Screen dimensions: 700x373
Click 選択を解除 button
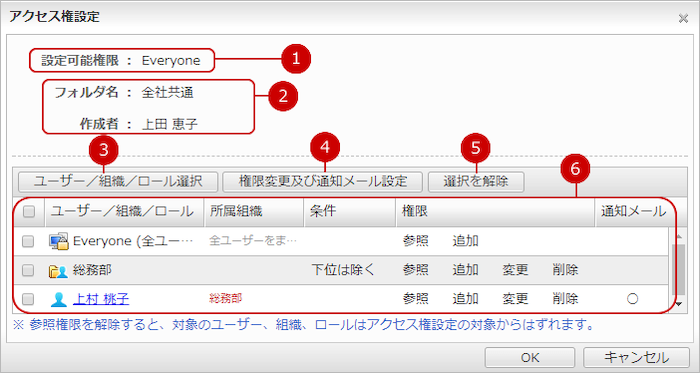(x=476, y=182)
